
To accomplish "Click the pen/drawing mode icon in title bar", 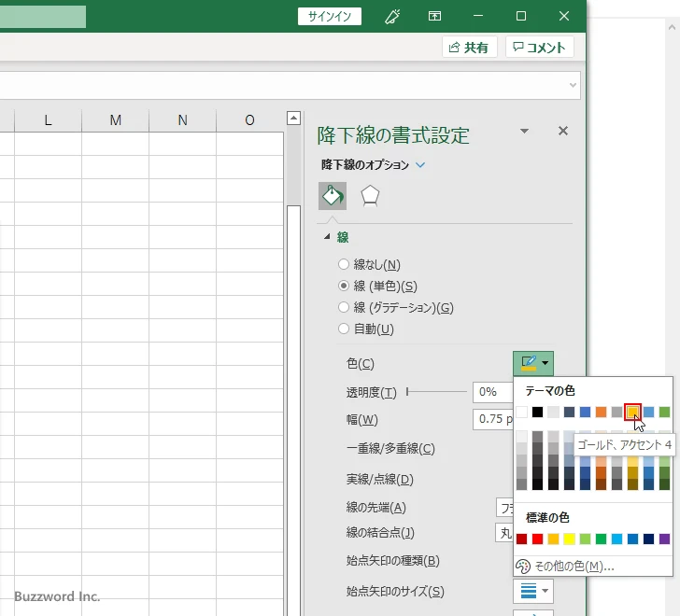I will (392, 17).
